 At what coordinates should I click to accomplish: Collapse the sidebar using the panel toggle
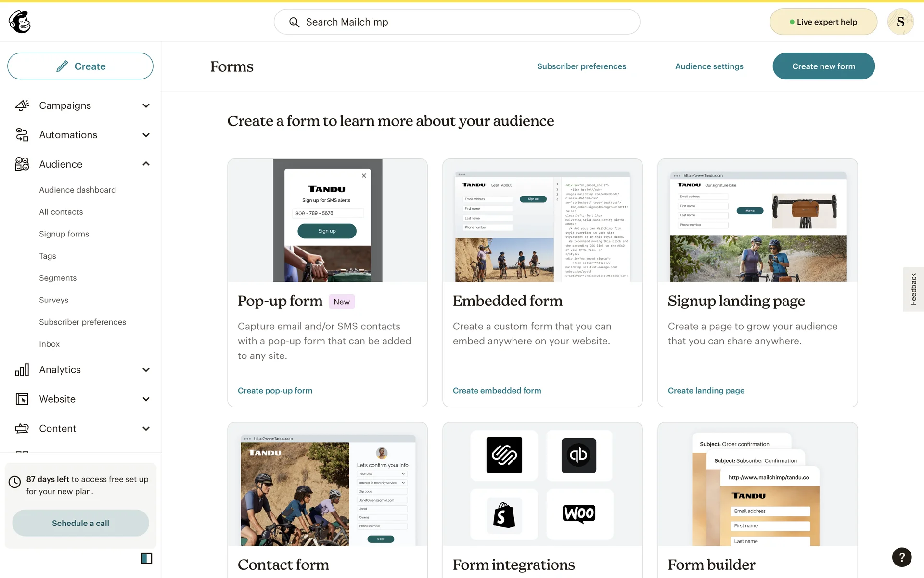(146, 558)
